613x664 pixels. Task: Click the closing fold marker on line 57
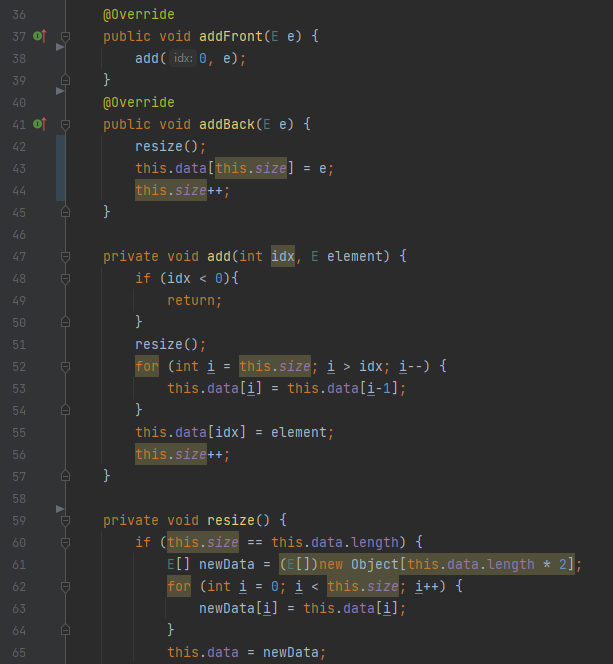point(65,476)
